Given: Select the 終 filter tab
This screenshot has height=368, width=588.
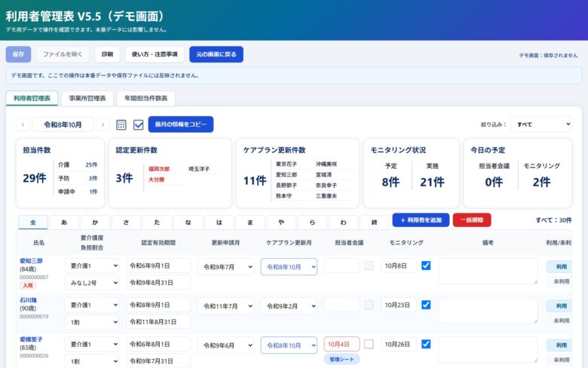Looking at the screenshot, I should click(x=374, y=222).
